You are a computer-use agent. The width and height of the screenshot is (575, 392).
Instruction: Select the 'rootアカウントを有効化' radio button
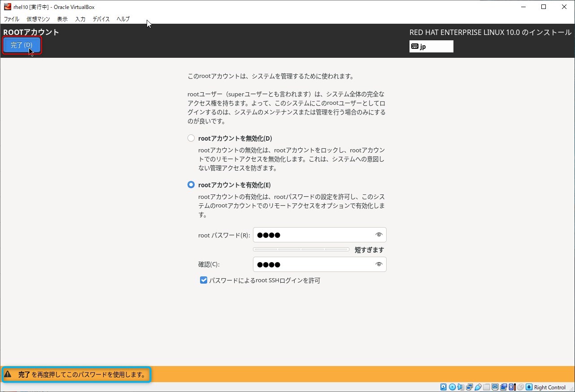coord(192,185)
